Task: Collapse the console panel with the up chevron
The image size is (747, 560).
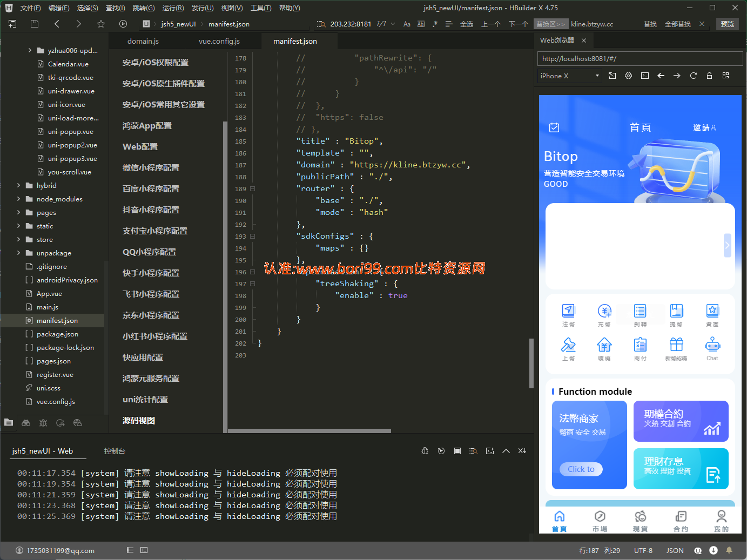Action: click(x=506, y=451)
